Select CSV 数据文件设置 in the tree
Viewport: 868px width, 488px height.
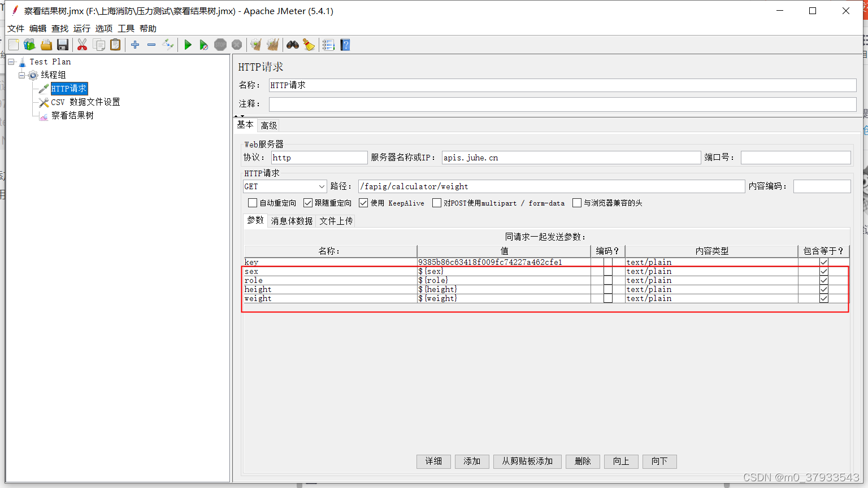click(85, 102)
